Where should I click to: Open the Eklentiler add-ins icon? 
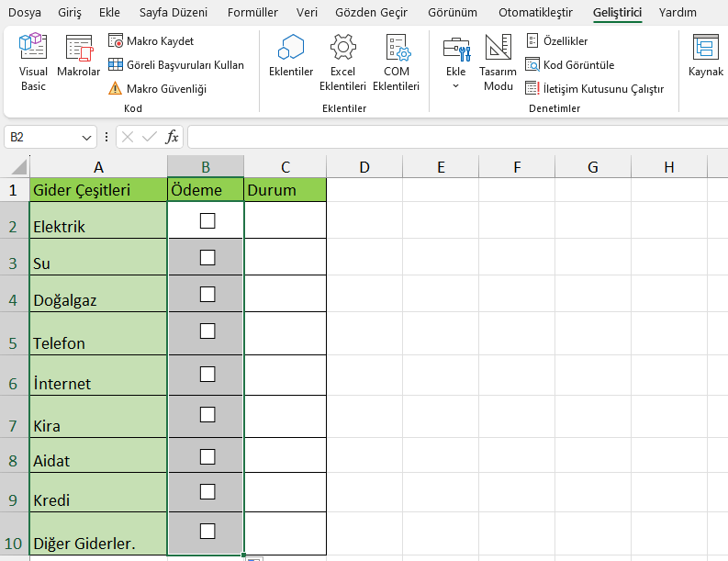[291, 59]
